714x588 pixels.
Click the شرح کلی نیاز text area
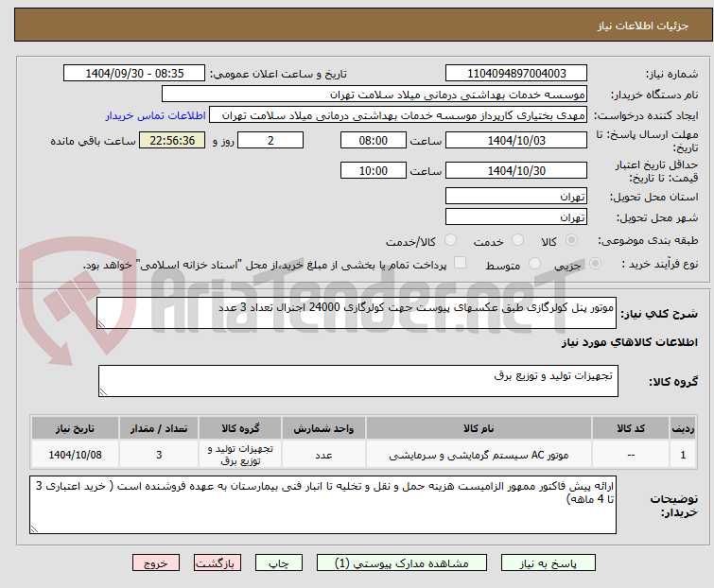pos(357,313)
